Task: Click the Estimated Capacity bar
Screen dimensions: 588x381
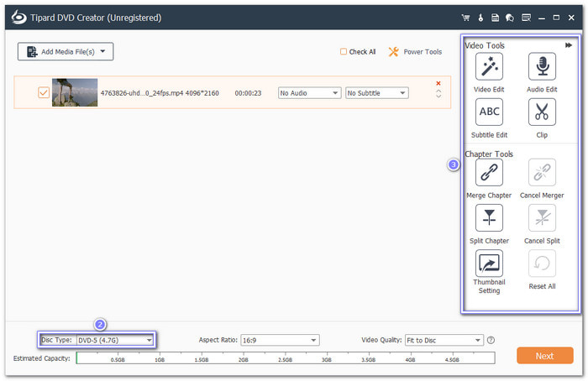Action: click(x=286, y=358)
